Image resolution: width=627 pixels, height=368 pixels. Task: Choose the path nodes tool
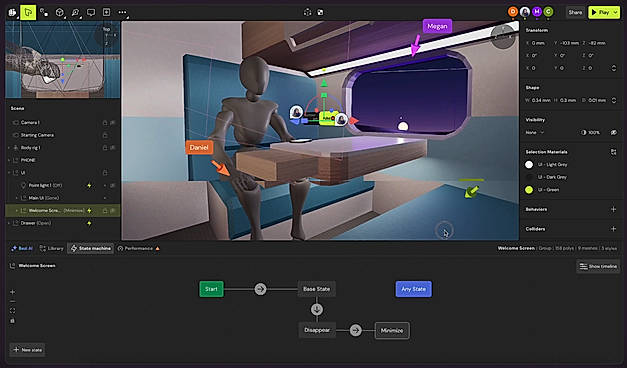click(x=44, y=12)
